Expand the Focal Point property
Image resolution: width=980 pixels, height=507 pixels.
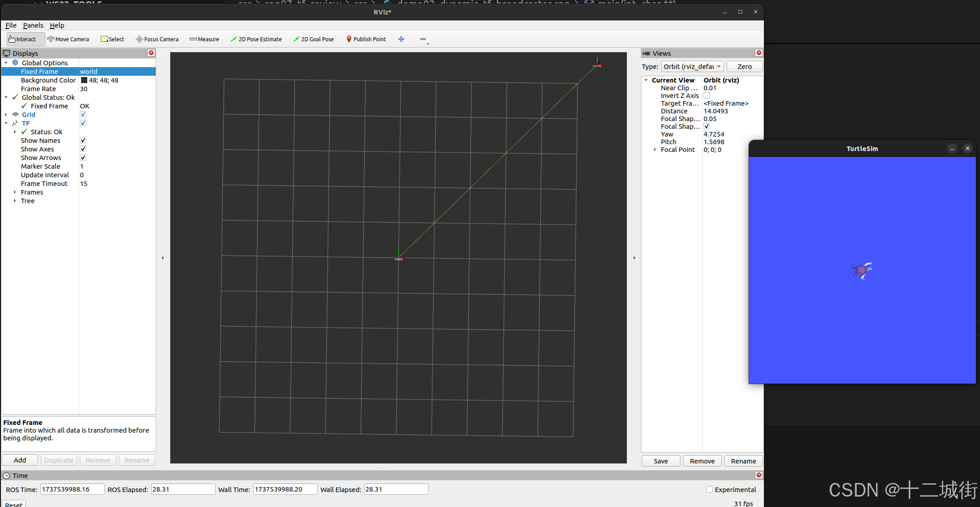click(655, 150)
